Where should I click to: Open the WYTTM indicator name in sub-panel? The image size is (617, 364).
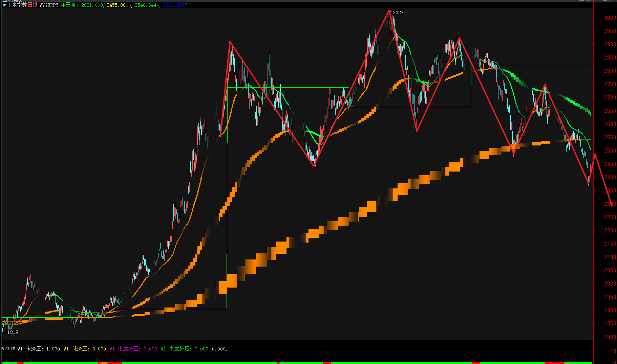click(9, 349)
